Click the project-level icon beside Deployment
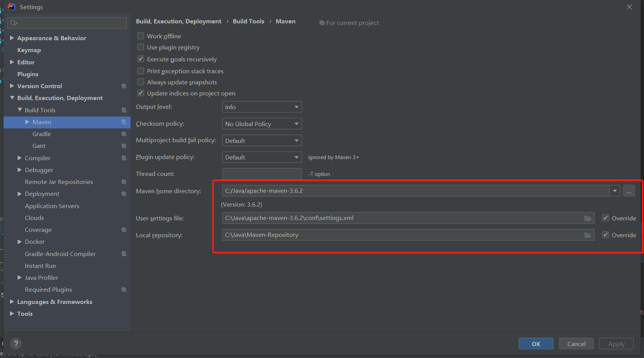This screenshot has width=644, height=358. click(x=124, y=194)
